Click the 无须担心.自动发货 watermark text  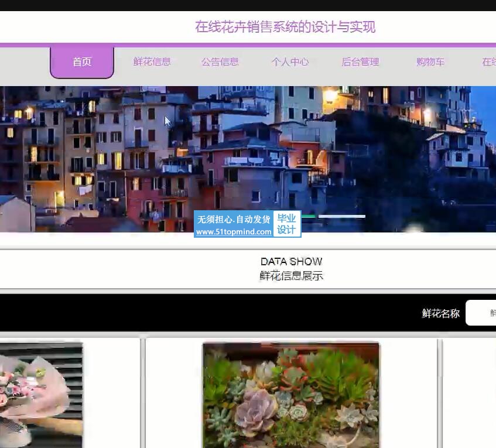pyautogui.click(x=234, y=220)
